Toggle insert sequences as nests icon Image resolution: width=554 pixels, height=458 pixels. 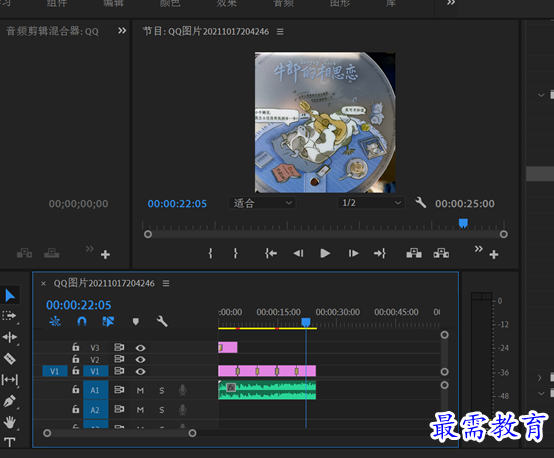coord(55,321)
